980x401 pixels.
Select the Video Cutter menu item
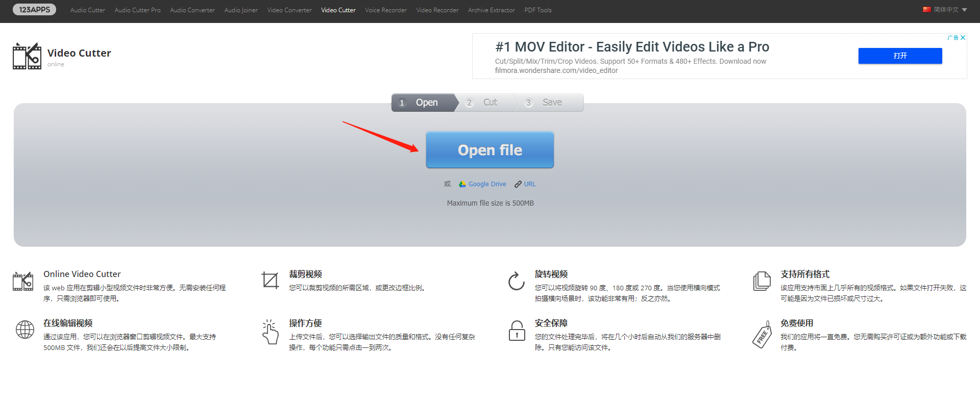point(338,10)
